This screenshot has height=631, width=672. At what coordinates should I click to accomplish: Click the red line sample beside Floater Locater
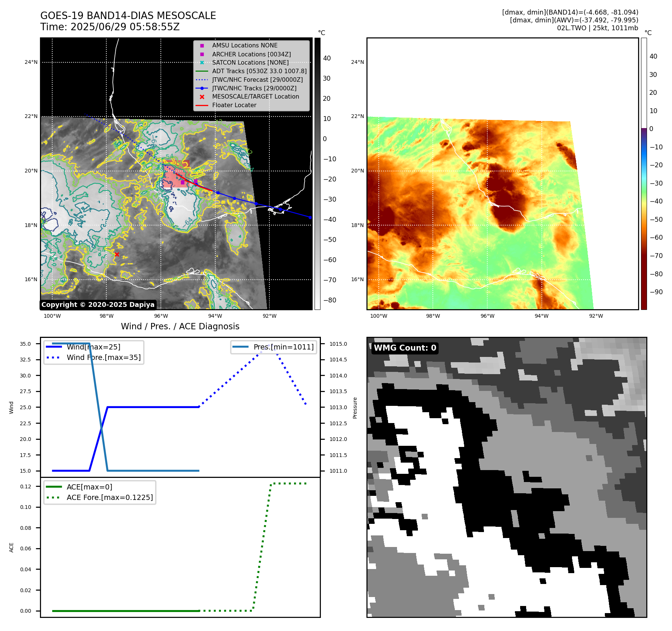202,105
